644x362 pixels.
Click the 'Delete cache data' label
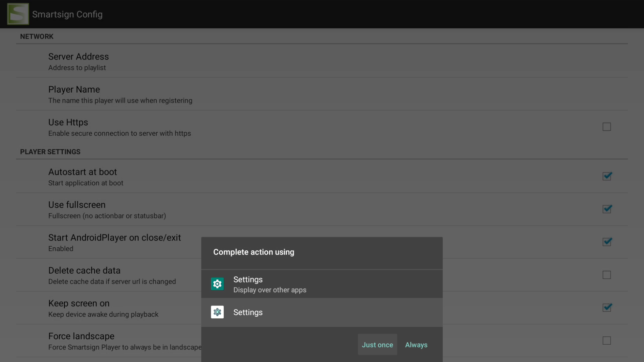point(84,270)
